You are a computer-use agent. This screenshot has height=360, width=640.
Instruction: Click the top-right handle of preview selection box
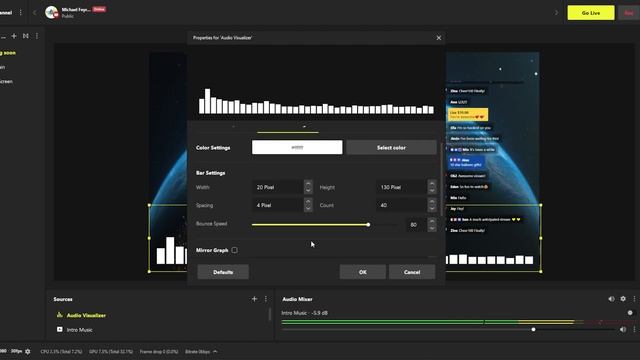click(x=541, y=205)
